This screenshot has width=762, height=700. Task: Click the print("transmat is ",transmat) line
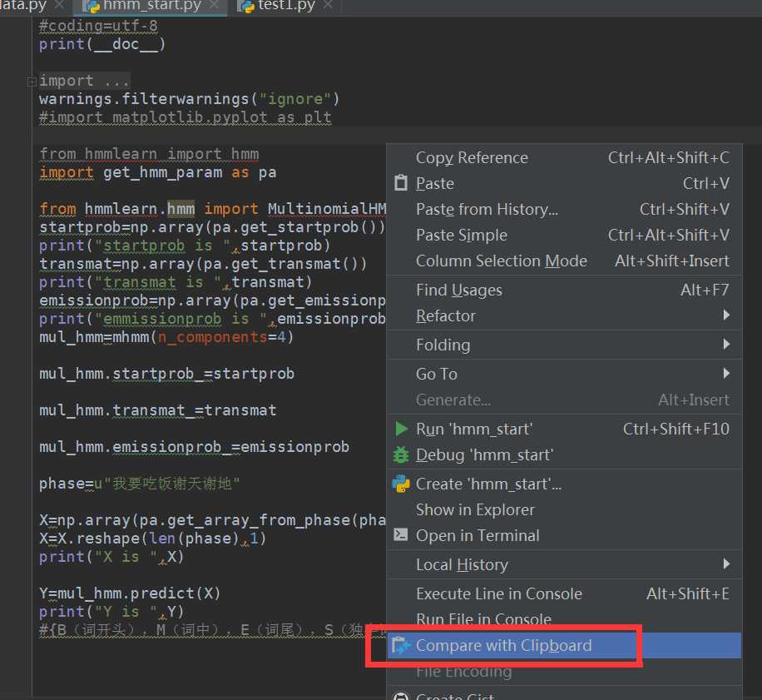(x=176, y=282)
